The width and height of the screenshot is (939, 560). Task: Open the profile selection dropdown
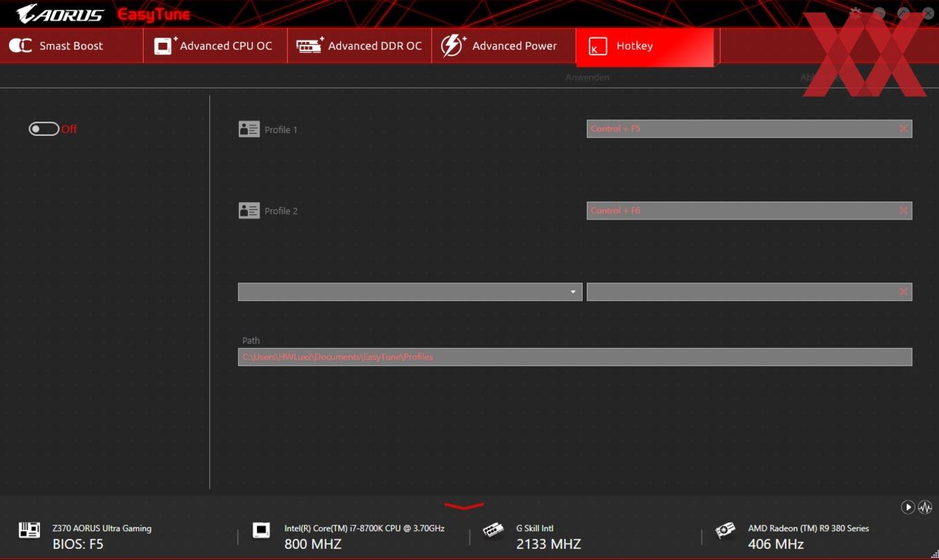[x=410, y=292]
